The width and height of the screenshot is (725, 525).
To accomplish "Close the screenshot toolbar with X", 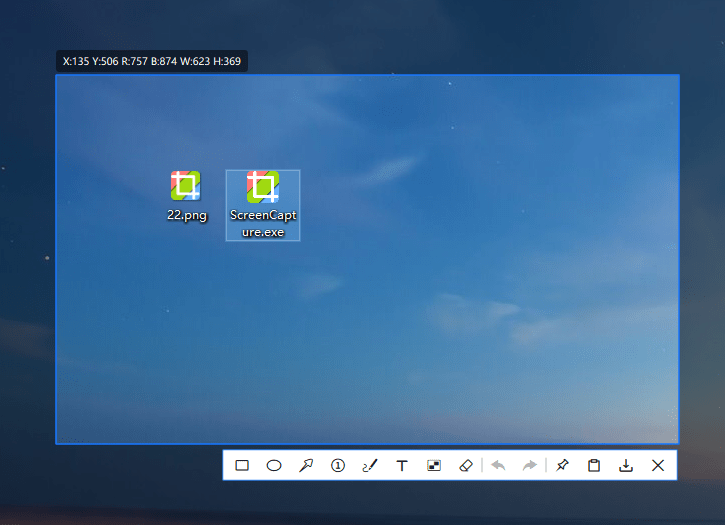I will pyautogui.click(x=658, y=465).
